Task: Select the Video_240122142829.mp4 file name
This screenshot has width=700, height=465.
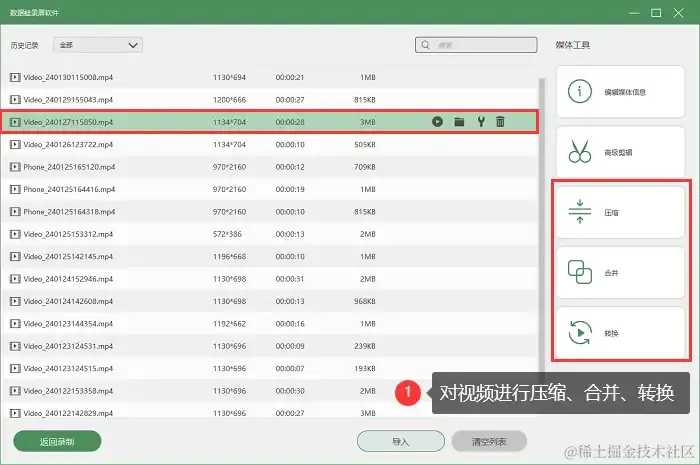Action: tap(68, 413)
